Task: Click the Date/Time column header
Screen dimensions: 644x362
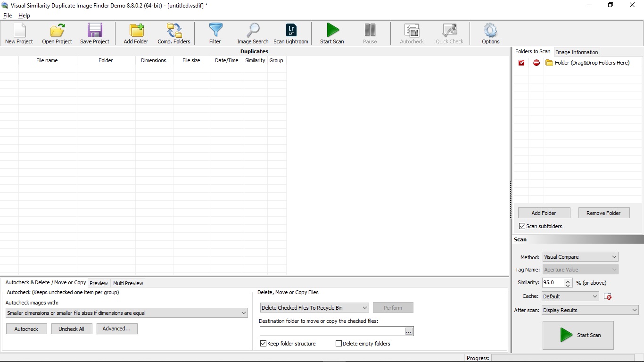Action: (x=227, y=60)
